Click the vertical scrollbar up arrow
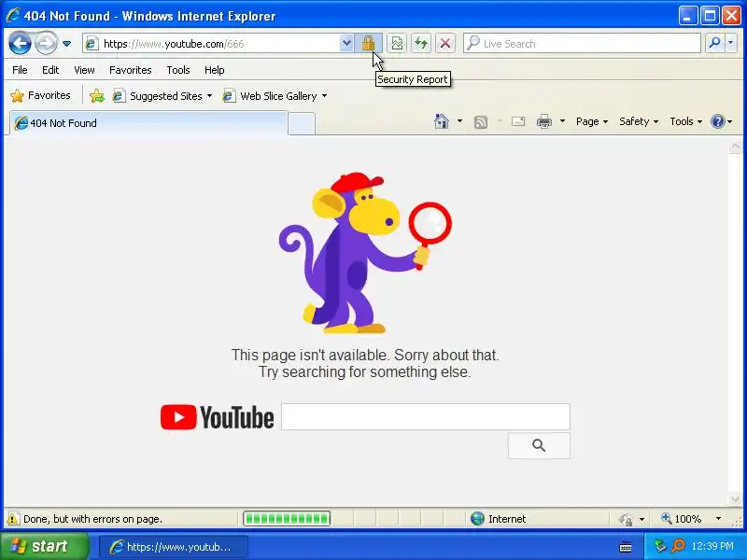 pyautogui.click(x=735, y=147)
